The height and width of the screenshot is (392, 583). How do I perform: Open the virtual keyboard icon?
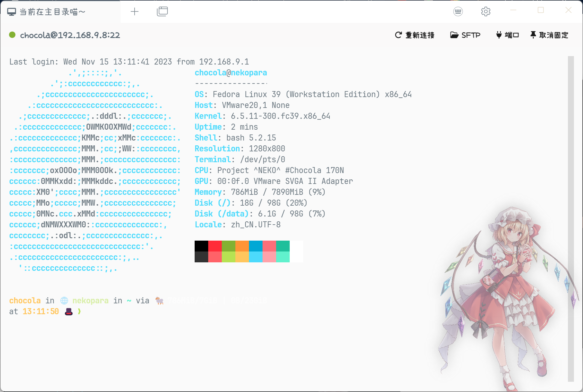[x=458, y=11]
